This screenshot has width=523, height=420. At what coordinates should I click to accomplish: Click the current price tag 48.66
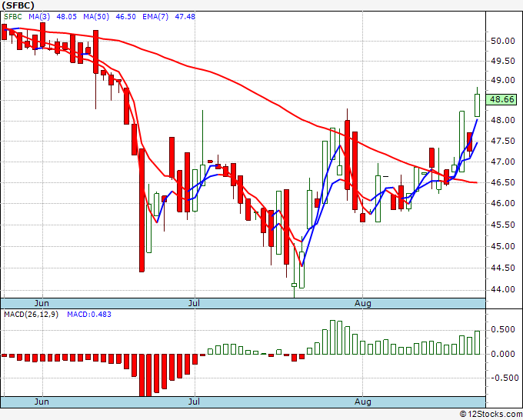pos(501,99)
